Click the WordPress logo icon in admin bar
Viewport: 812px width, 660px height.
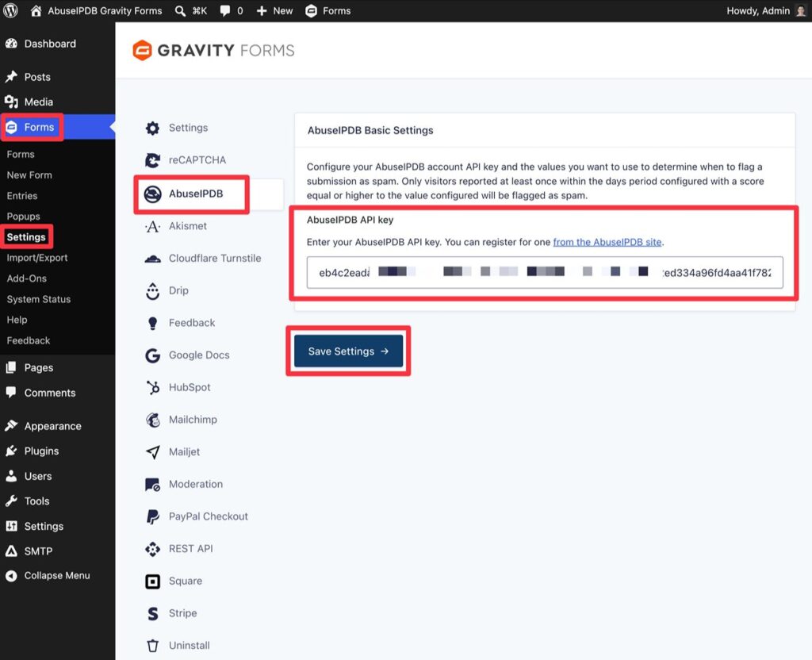coord(10,10)
